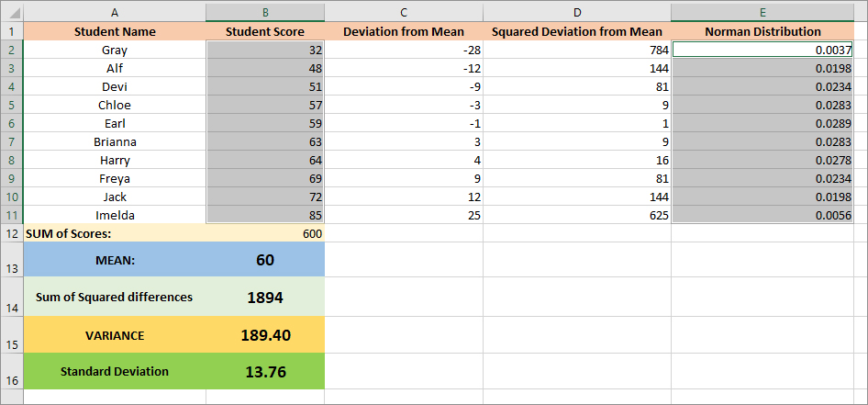Select the "Student Name" header cell
868x405 pixels.
[x=115, y=31]
